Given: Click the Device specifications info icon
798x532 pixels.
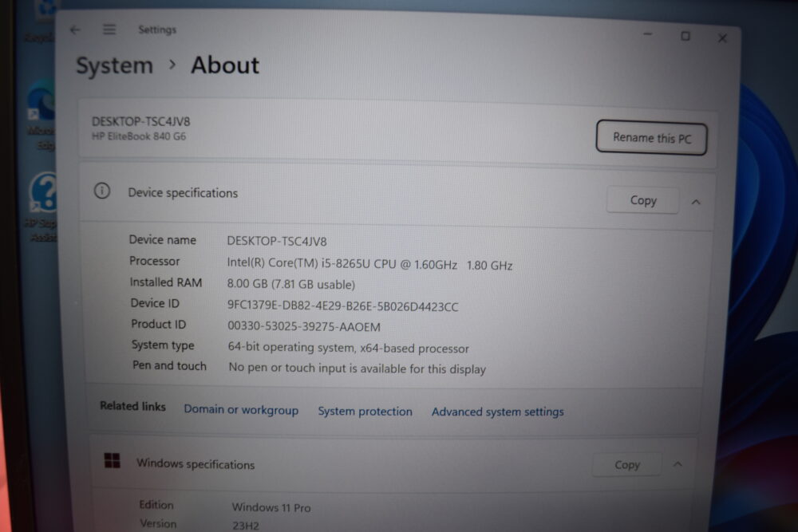Looking at the screenshot, I should pyautogui.click(x=102, y=191).
